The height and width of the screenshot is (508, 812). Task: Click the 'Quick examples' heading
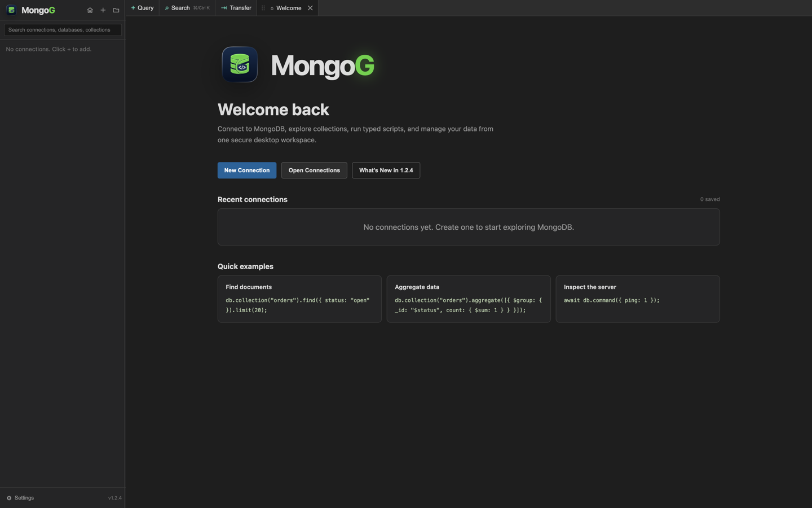tap(245, 266)
